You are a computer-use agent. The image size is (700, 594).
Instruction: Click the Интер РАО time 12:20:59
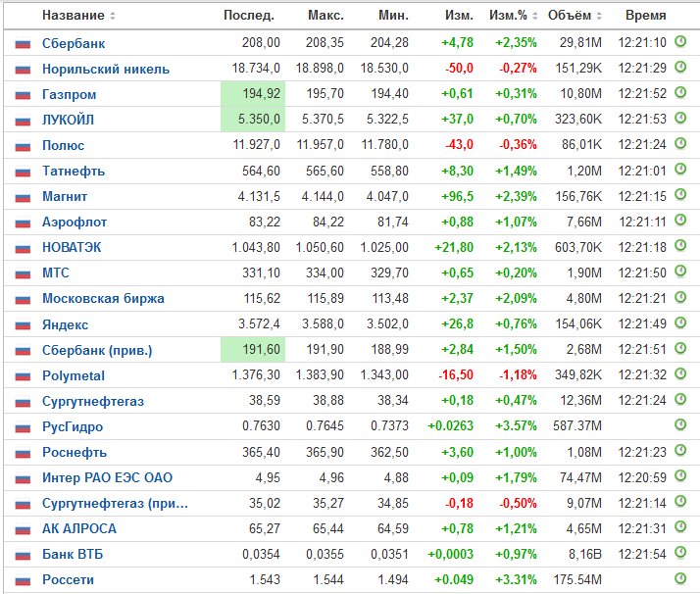pyautogui.click(x=642, y=477)
